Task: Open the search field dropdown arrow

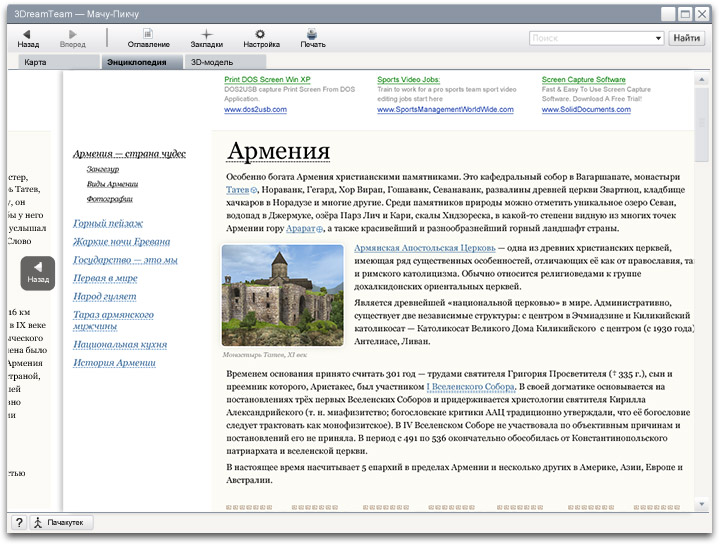Action: click(658, 38)
